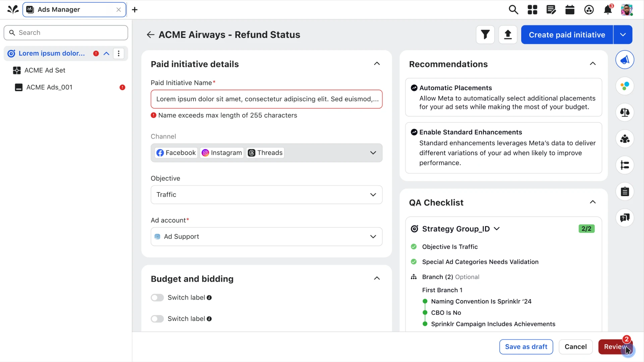Image resolution: width=644 pixels, height=362 pixels.
Task: Click "CBO Is No" checklist item
Action: click(x=446, y=313)
